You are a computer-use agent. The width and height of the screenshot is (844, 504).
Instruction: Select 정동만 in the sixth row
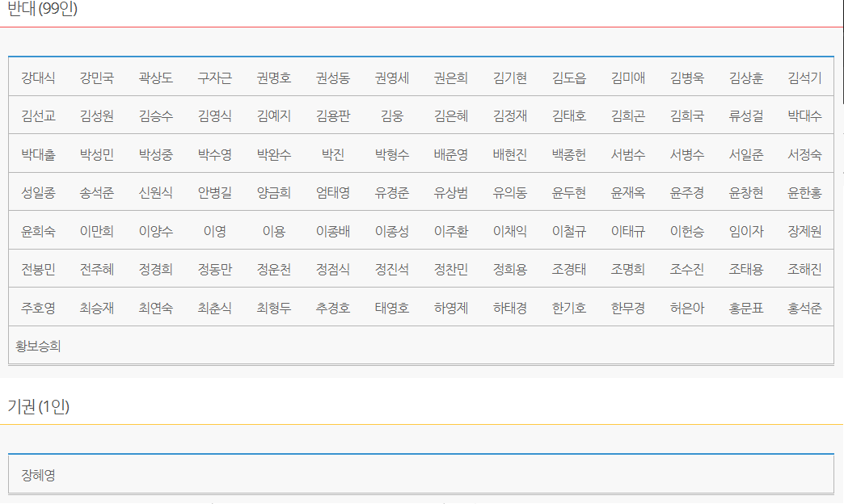(x=215, y=270)
